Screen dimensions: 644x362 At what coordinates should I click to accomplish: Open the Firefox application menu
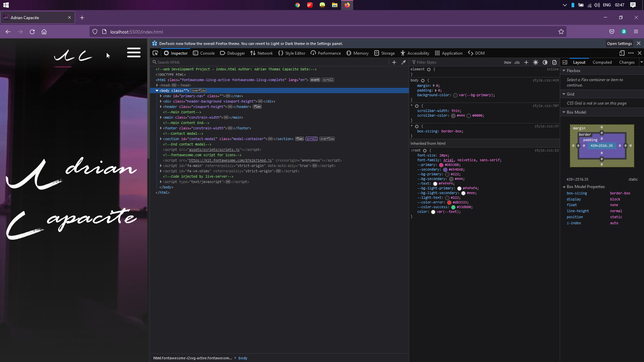pos(636,32)
